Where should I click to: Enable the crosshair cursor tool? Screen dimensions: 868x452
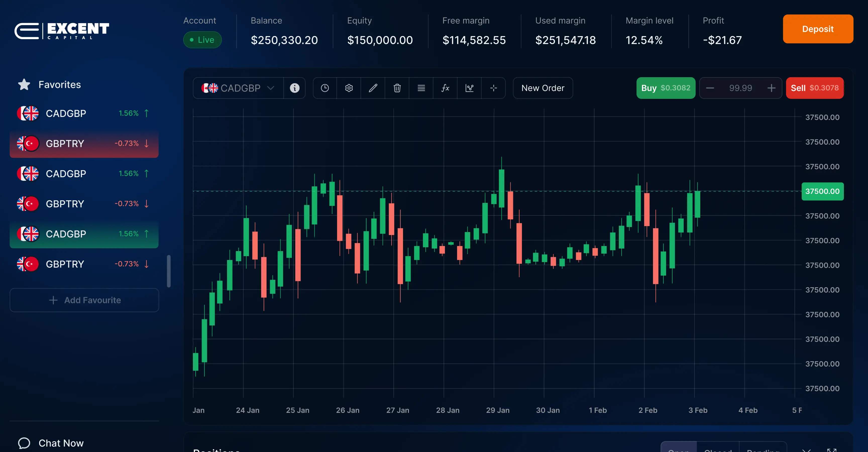[x=493, y=88]
